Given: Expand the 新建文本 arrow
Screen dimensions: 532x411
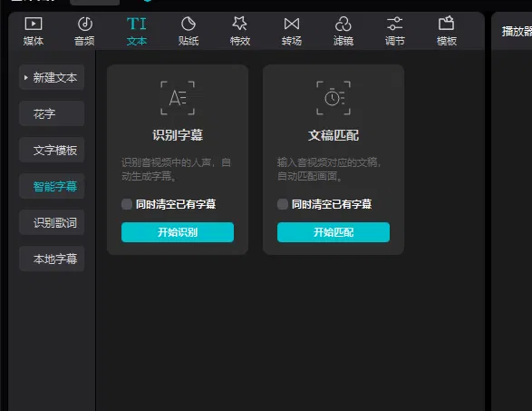Looking at the screenshot, I should click(25, 77).
